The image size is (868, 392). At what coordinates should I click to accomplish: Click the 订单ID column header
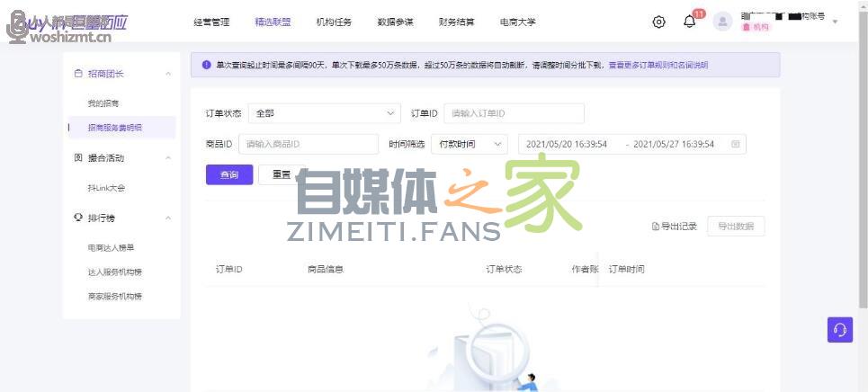click(x=228, y=269)
